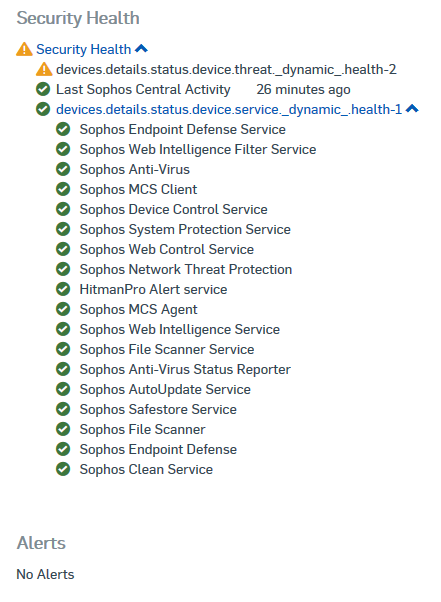Click warning icon next to threat health-2
441x602 pixels.
click(x=44, y=69)
